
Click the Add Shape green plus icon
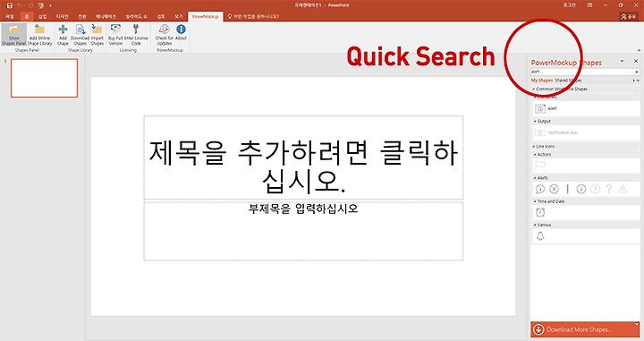(63, 30)
